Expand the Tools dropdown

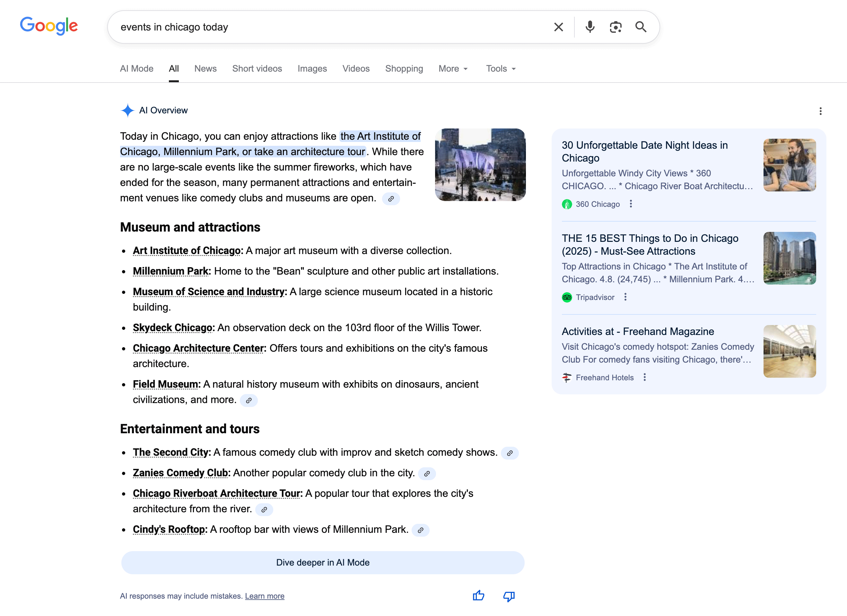coord(501,69)
